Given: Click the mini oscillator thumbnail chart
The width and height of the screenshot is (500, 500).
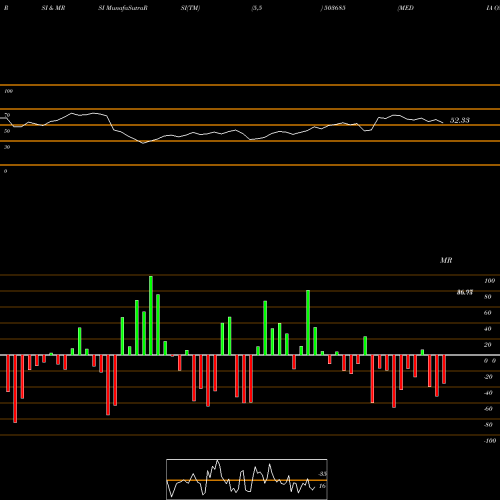Looking at the screenshot, I should [247, 479].
